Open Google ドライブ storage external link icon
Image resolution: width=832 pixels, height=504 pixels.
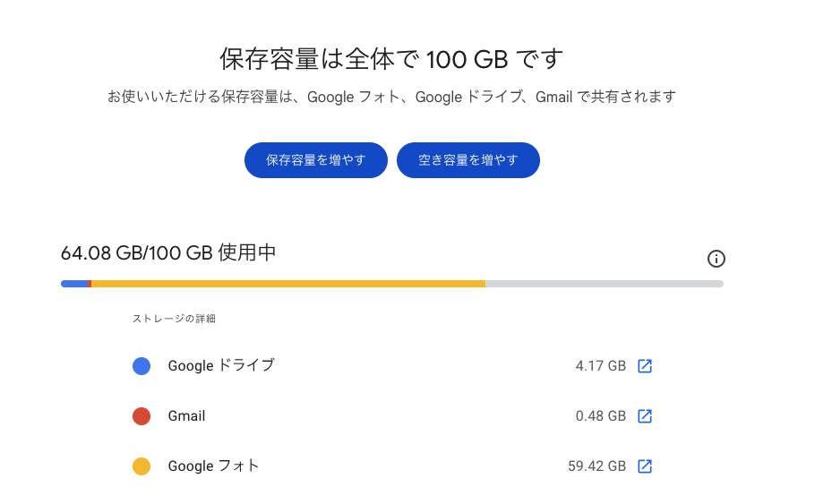coord(645,366)
